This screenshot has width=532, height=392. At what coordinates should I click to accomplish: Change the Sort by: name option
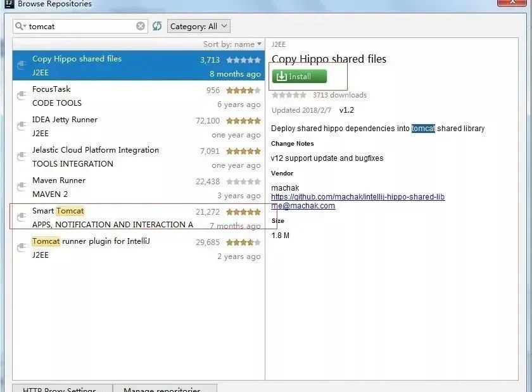point(232,44)
